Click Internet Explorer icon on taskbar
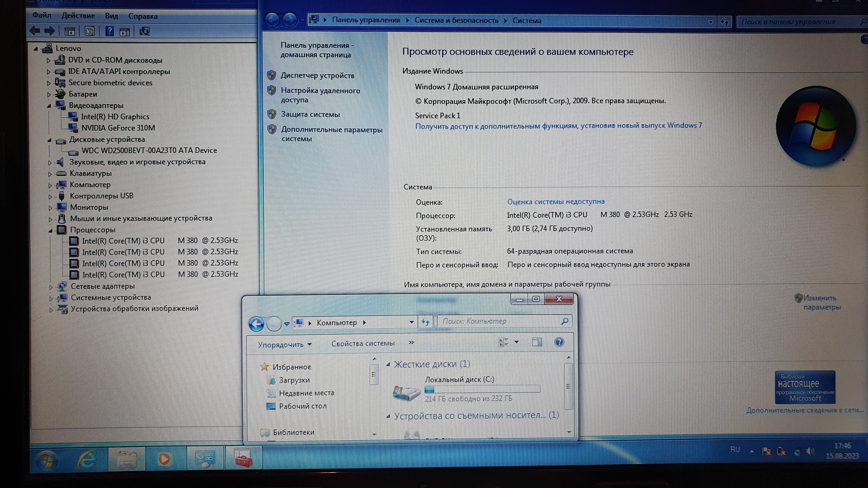Viewport: 868px width, 488px height. (x=87, y=459)
